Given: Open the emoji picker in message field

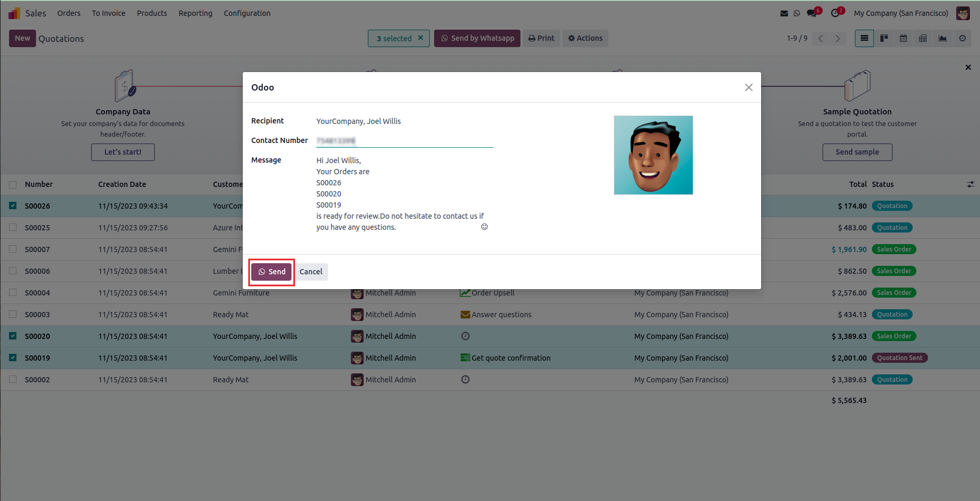Looking at the screenshot, I should pyautogui.click(x=484, y=227).
